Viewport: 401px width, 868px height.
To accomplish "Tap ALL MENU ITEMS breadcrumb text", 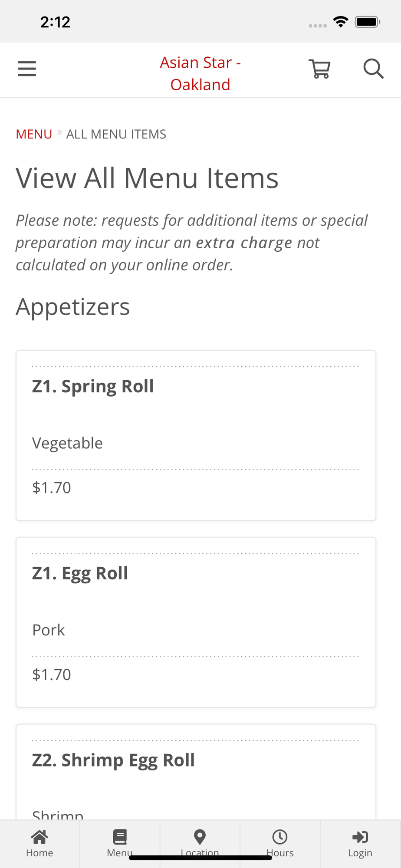I will [x=116, y=134].
